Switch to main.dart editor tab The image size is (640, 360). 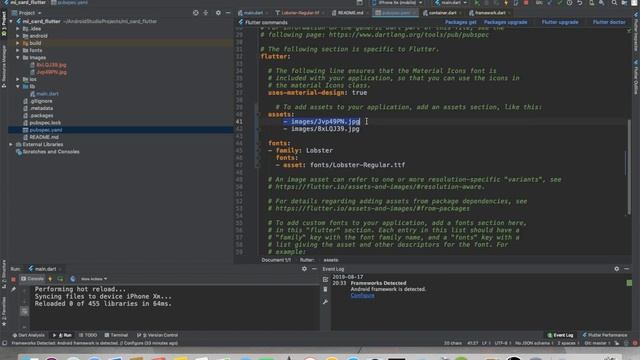point(253,13)
